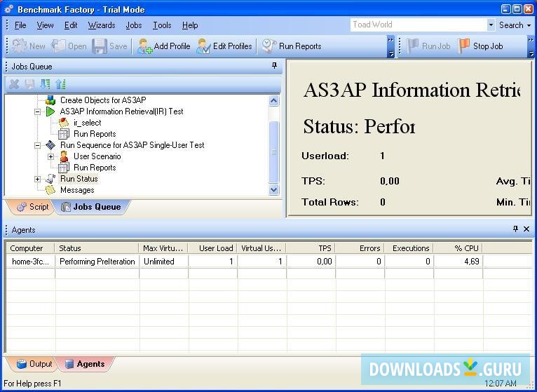Screen dimensions: 537x392
Task: Click the save icon in Jobs Queue toolbar
Action: (x=30, y=84)
